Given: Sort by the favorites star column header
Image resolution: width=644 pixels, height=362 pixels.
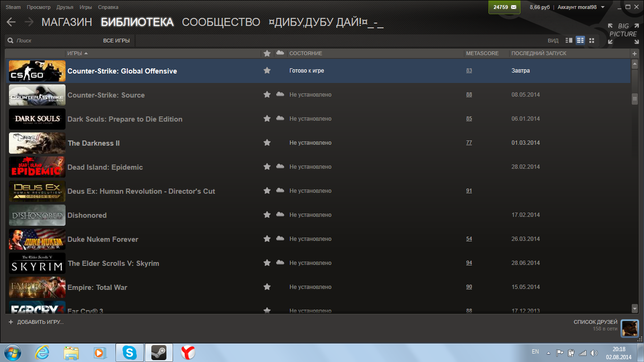Looking at the screenshot, I should click(x=267, y=53).
